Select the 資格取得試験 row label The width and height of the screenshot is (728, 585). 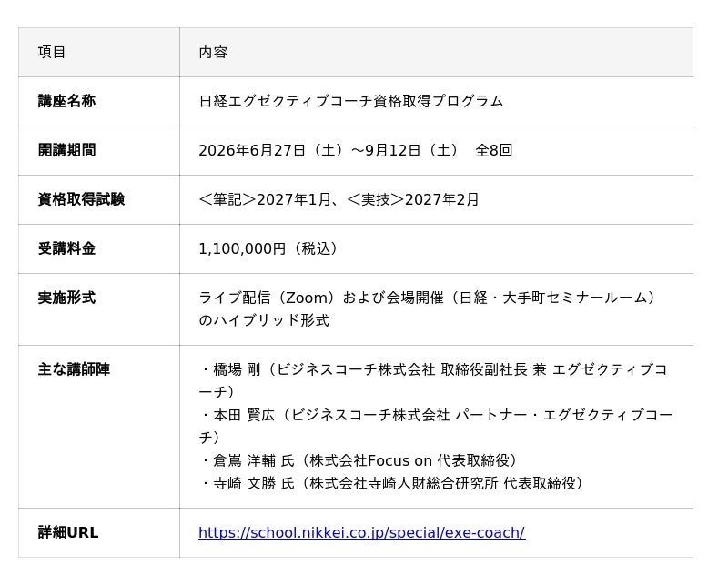(81, 199)
